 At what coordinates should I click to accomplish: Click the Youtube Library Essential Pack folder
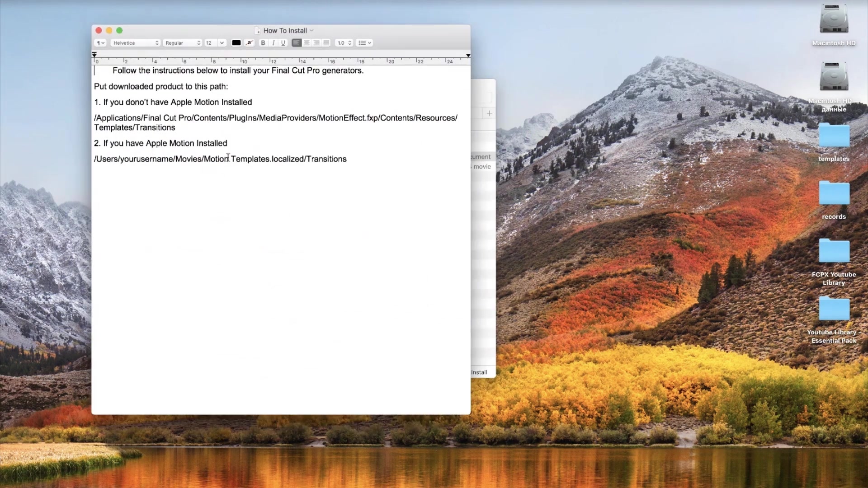tap(834, 310)
